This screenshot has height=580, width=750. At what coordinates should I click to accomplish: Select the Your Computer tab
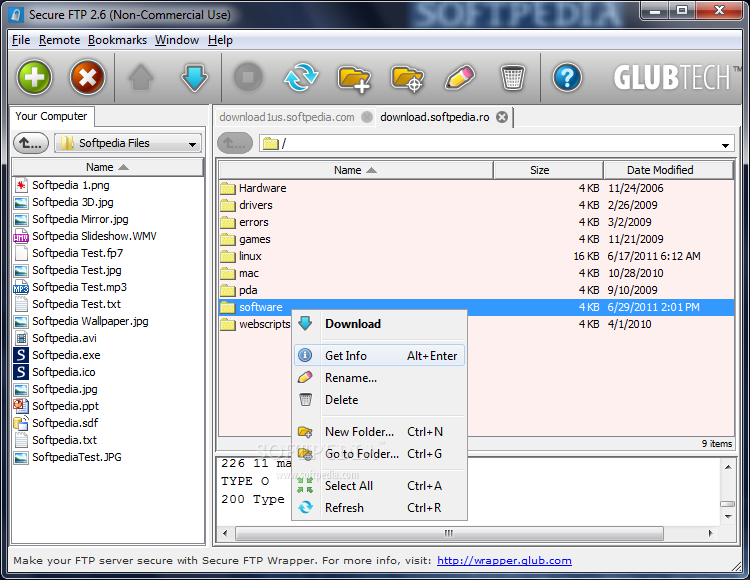click(x=51, y=116)
